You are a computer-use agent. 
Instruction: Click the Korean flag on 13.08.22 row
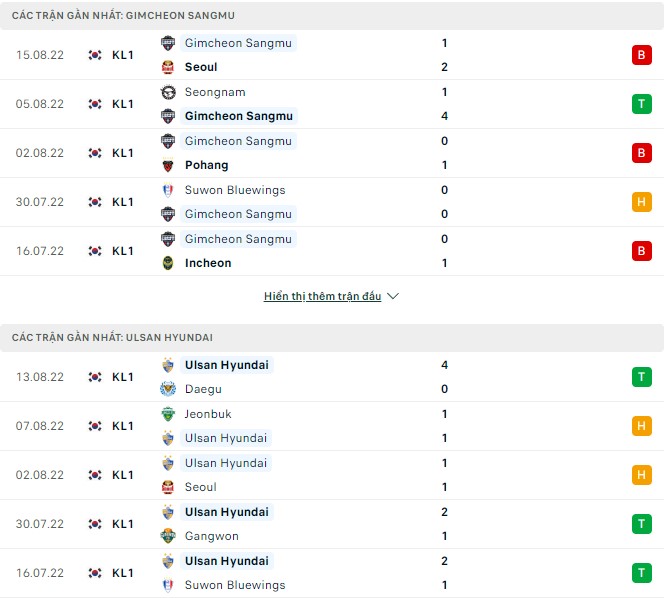(x=95, y=377)
